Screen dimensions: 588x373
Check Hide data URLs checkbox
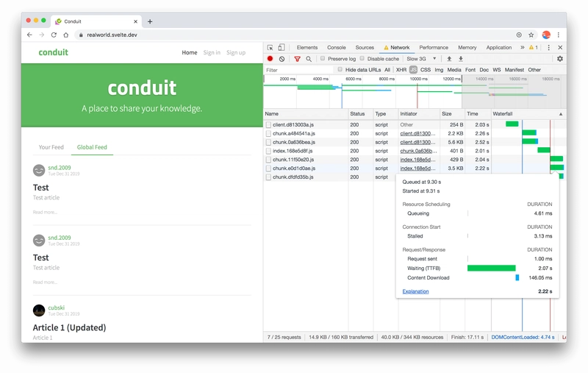pyautogui.click(x=340, y=69)
